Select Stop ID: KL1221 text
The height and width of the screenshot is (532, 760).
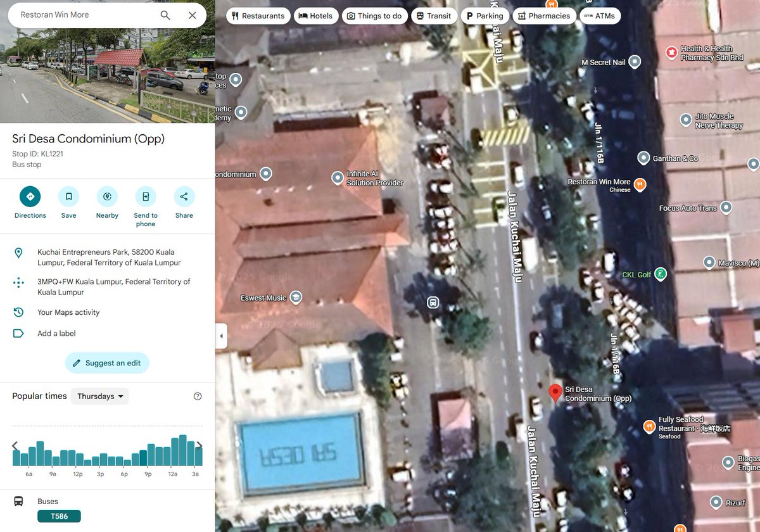(x=37, y=154)
